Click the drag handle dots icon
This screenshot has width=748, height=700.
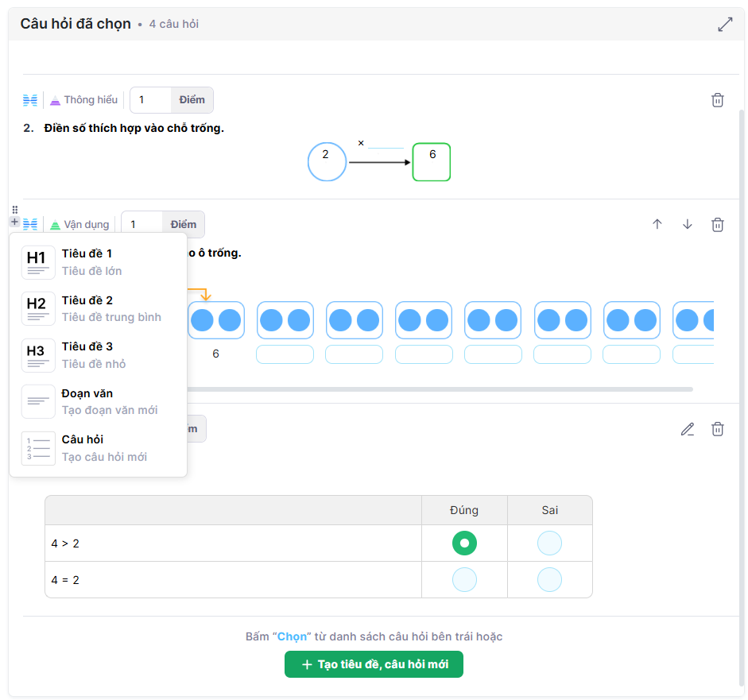click(x=14, y=210)
